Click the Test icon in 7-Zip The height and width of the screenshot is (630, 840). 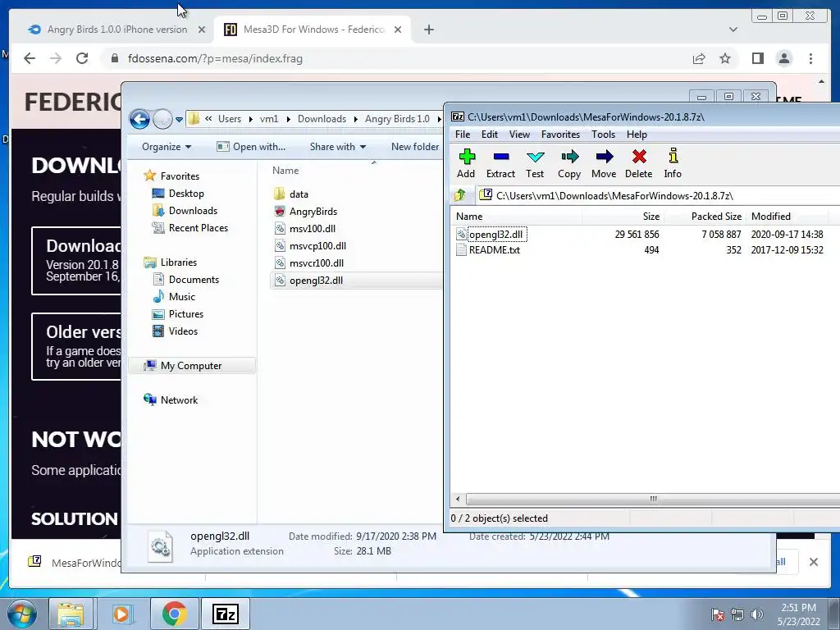(x=535, y=163)
